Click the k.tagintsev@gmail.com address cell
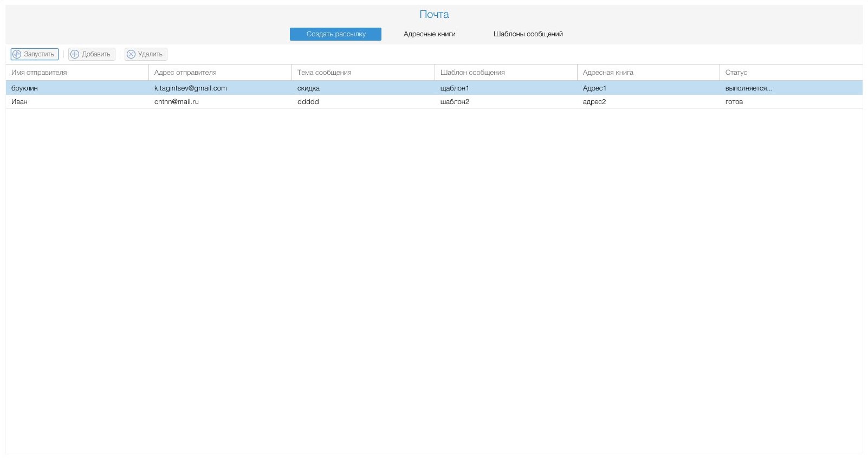Image resolution: width=868 pixels, height=458 pixels. [x=191, y=88]
